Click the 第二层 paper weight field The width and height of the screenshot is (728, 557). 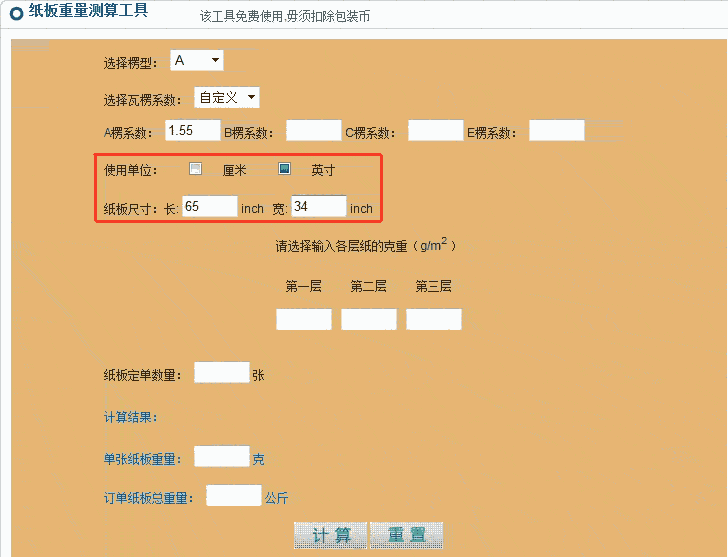point(369,319)
